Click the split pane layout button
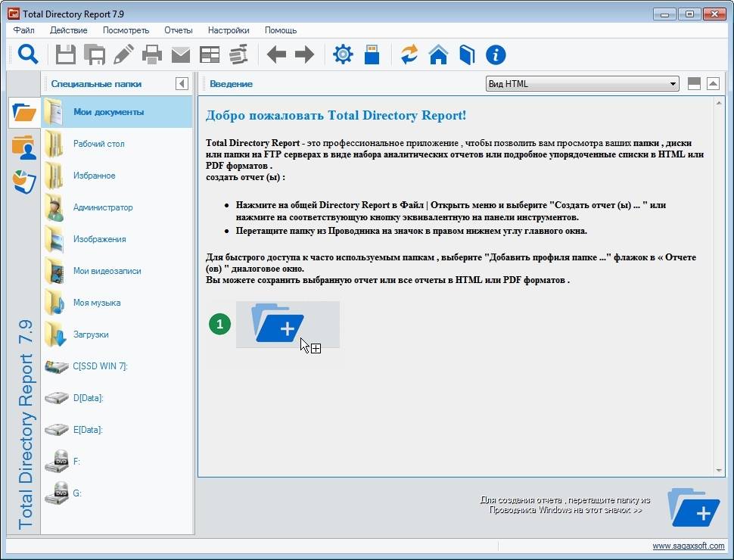The height and width of the screenshot is (560, 734). [x=694, y=84]
